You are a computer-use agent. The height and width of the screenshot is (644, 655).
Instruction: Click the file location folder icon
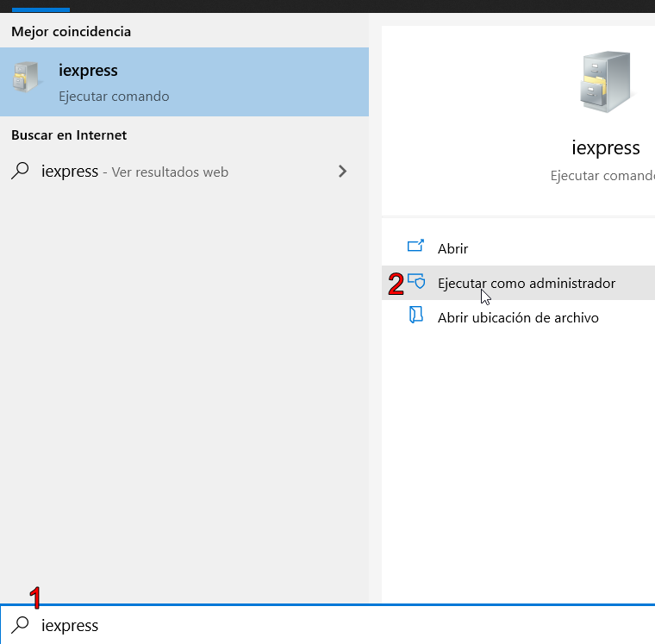(415, 315)
